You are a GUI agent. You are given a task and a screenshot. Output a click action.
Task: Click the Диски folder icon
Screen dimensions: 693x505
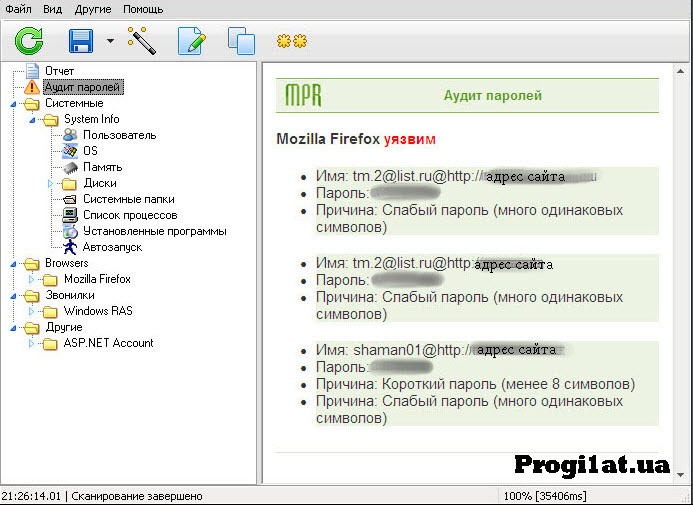click(69, 183)
